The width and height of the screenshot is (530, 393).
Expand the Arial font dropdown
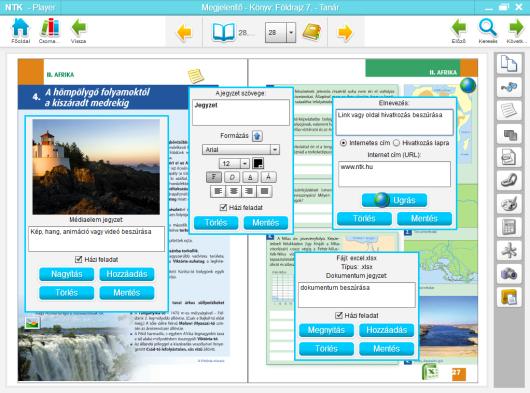coord(275,149)
